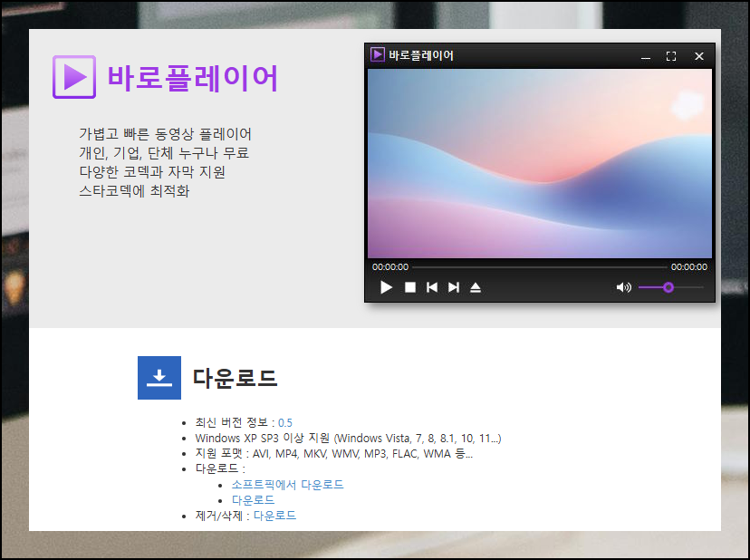The image size is (750, 560).
Task: Click the 바로플레이어 purple heading text
Action: click(192, 78)
